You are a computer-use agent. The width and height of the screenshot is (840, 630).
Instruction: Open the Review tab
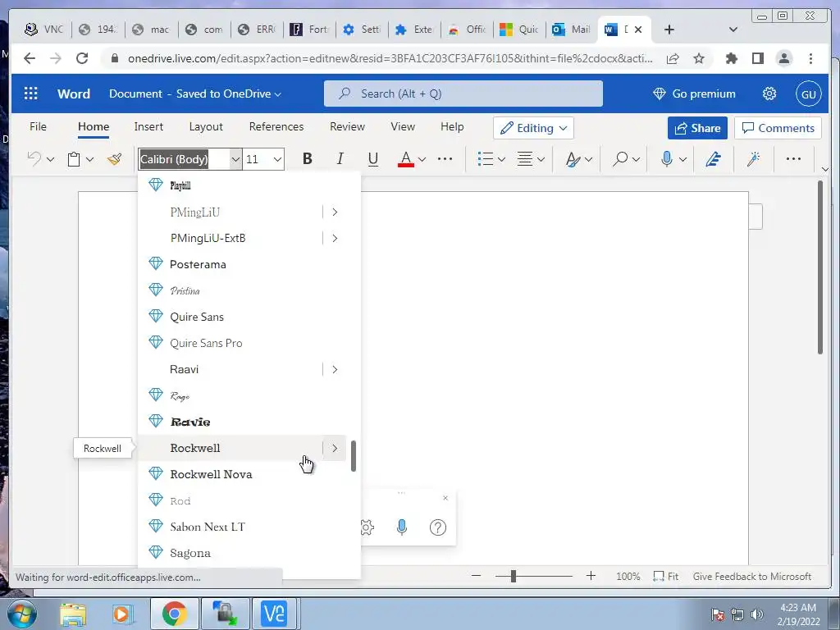click(x=347, y=126)
